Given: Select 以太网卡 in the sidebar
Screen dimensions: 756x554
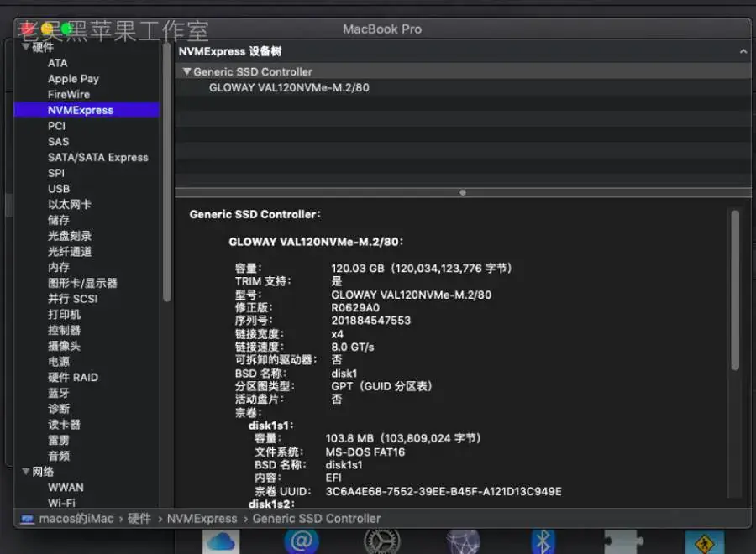Looking at the screenshot, I should pyautogui.click(x=70, y=204).
